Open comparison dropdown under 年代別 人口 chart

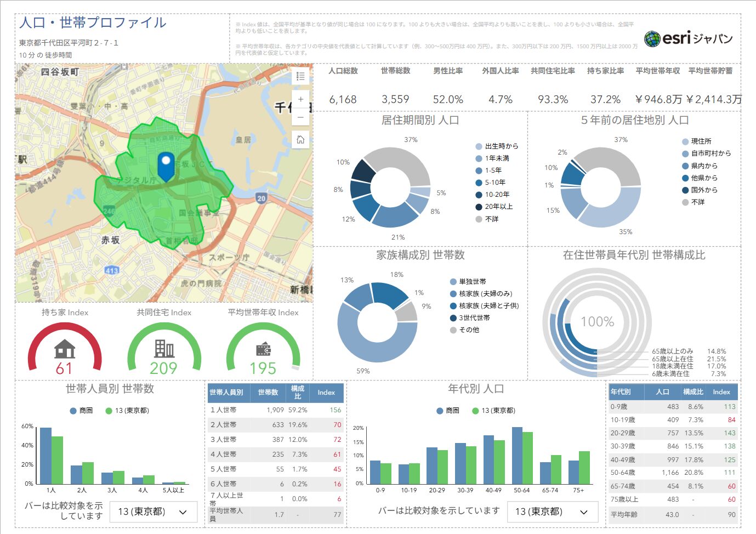click(x=550, y=512)
